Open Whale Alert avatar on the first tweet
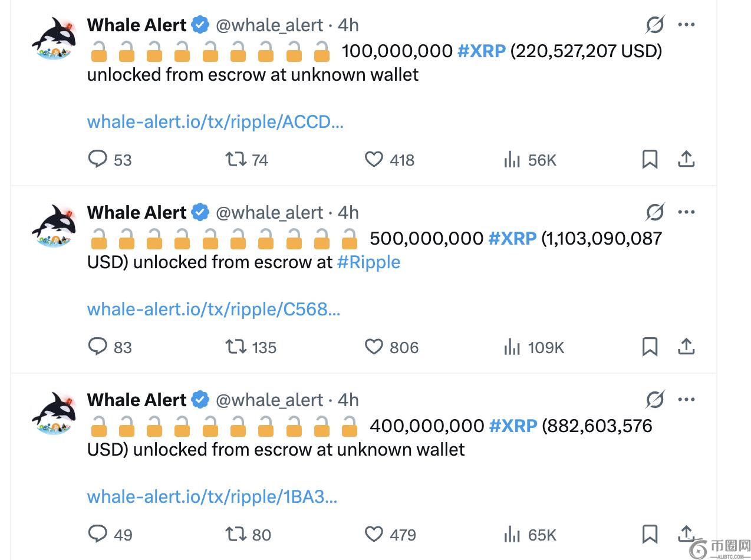 (x=54, y=38)
